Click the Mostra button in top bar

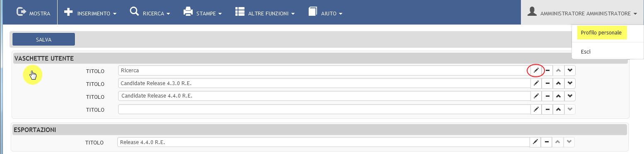coord(33,12)
